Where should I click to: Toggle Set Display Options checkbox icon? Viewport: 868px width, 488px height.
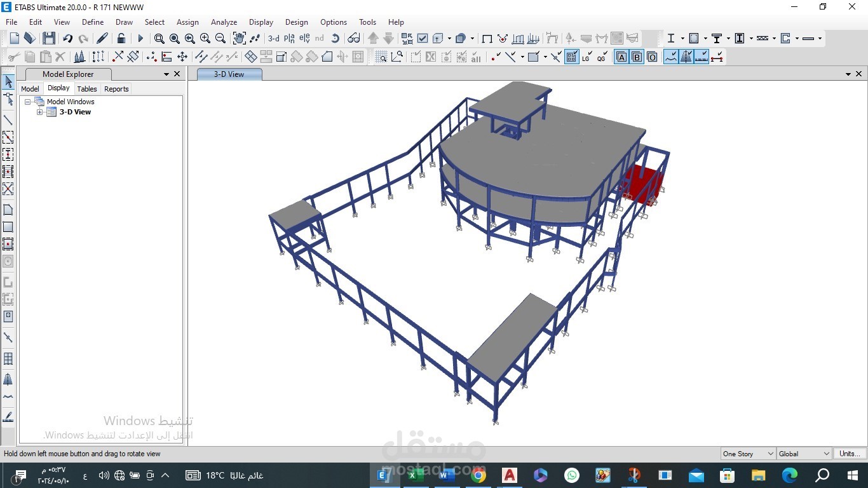pyautogui.click(x=423, y=39)
